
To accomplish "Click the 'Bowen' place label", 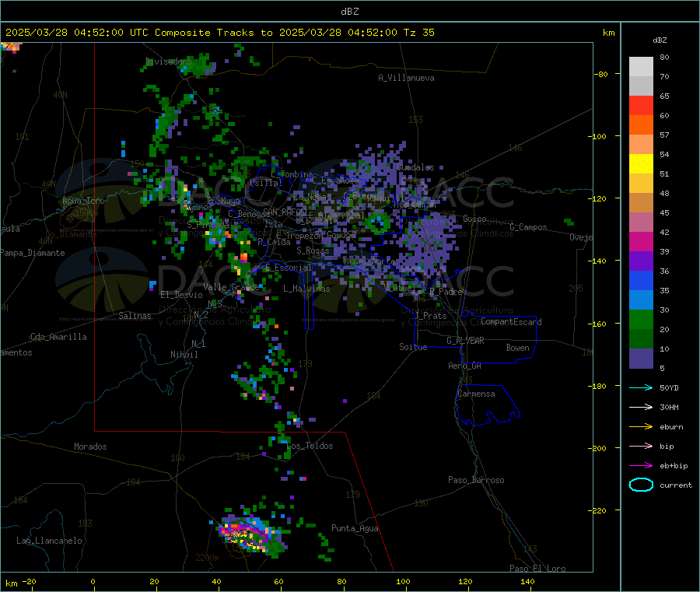I will [x=517, y=348].
